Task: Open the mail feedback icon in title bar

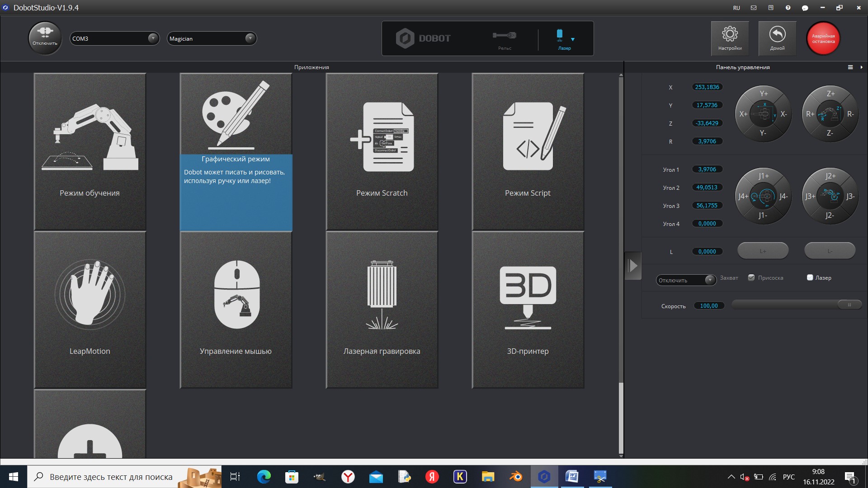Action: point(754,8)
